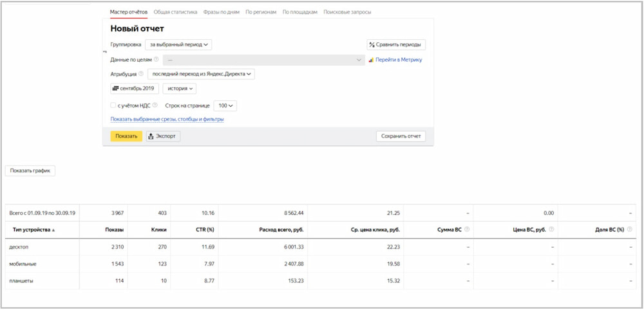Image resolution: width=644 pixels, height=310 pixels.
Task: Click total impressions value 3 967
Action: [x=117, y=214]
